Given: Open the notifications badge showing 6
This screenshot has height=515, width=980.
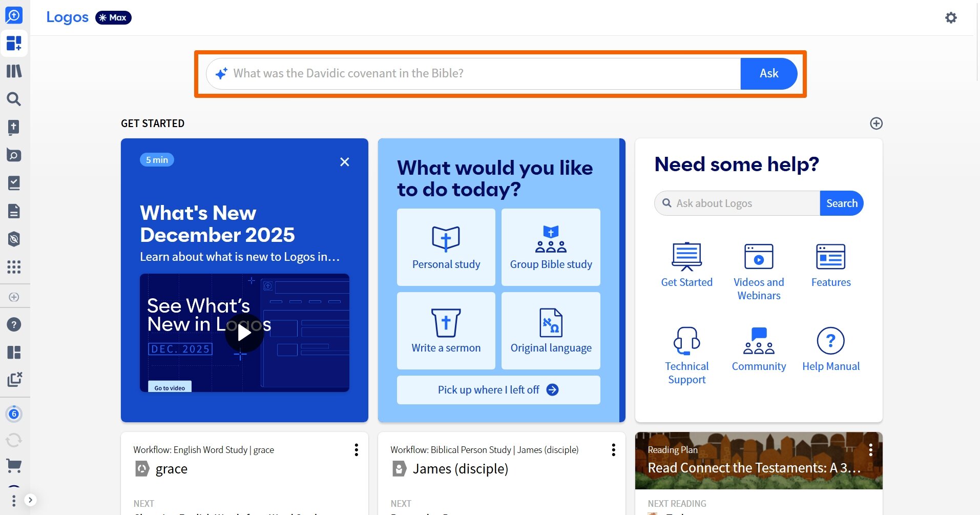Looking at the screenshot, I should pos(14,414).
